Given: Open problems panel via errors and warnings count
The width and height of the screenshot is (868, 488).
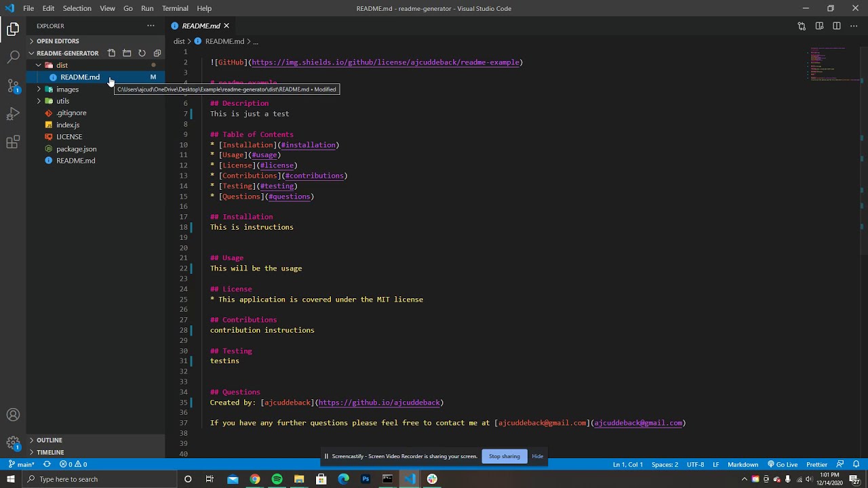Looking at the screenshot, I should click(x=73, y=464).
